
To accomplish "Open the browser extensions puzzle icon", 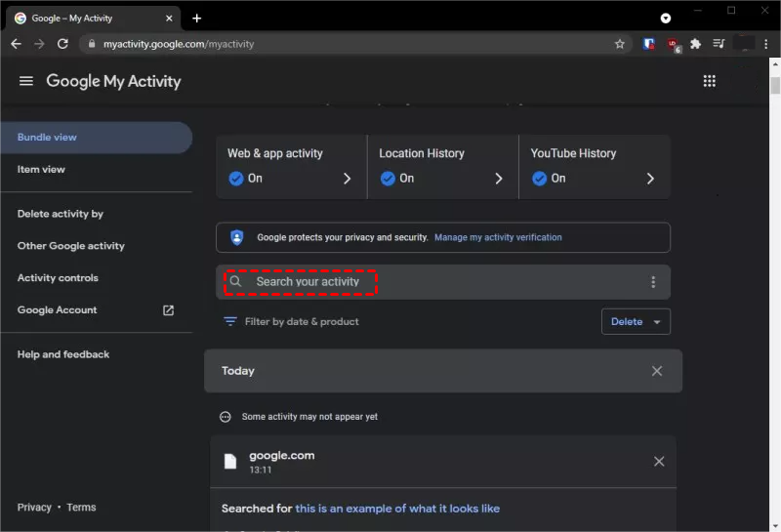I will point(695,44).
